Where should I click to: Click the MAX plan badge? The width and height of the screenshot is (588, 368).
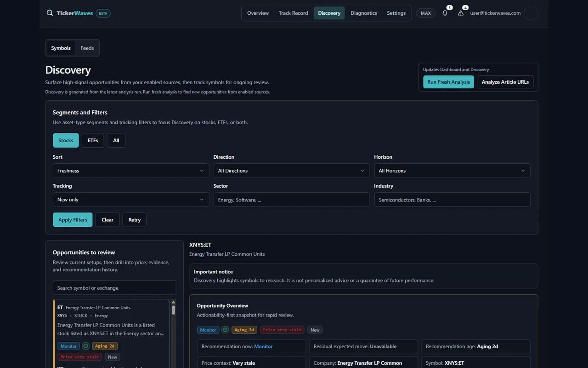point(426,13)
